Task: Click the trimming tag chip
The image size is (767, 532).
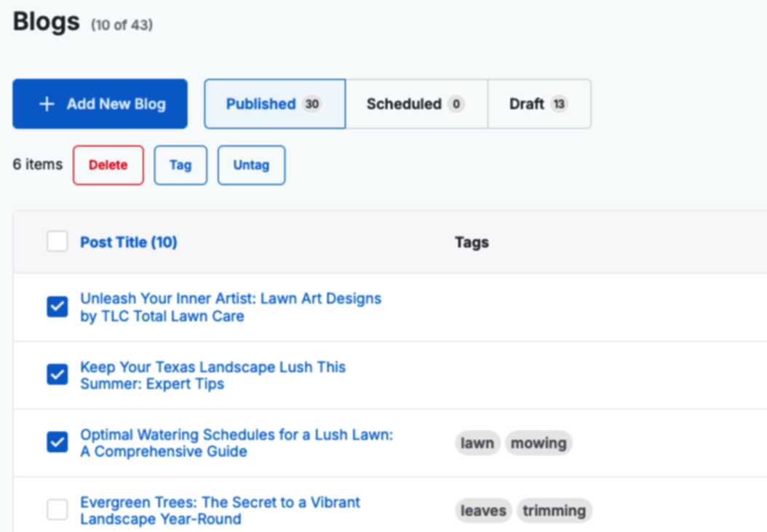Action: pos(555,510)
